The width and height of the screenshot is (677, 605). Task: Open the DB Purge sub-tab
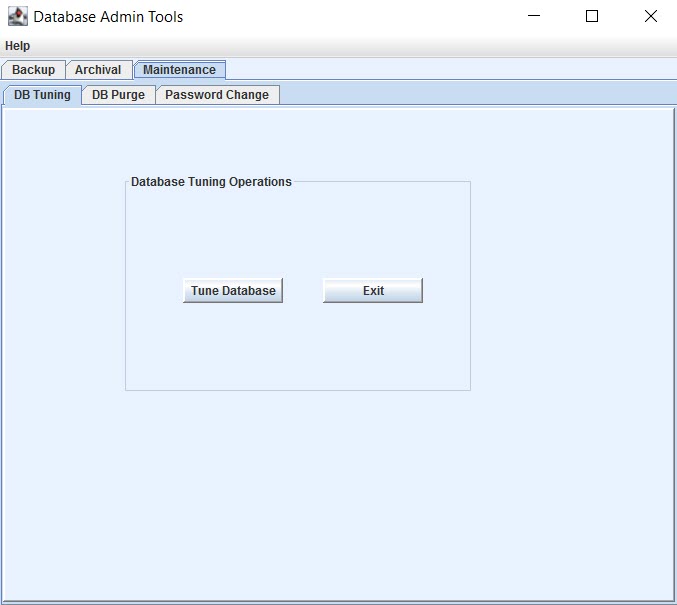(x=118, y=95)
